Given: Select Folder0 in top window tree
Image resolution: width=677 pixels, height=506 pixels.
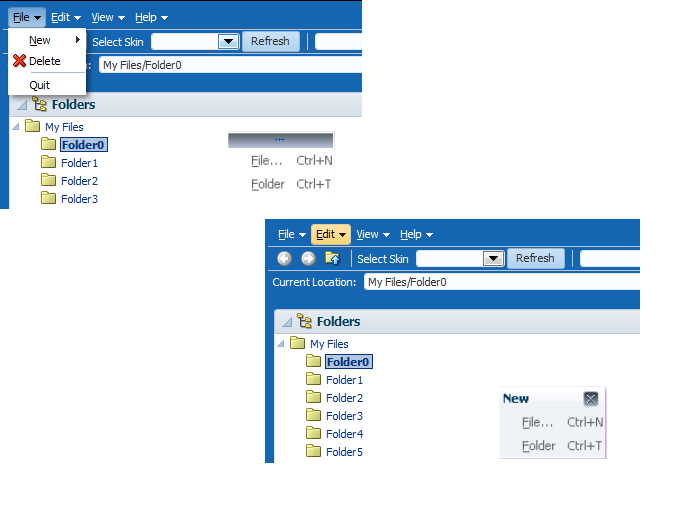Looking at the screenshot, I should pos(83,145).
